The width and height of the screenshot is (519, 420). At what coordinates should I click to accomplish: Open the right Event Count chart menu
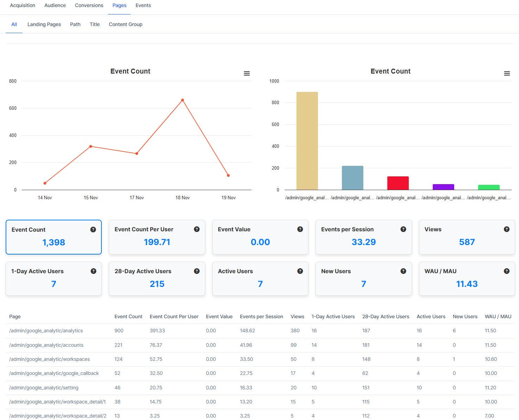pyautogui.click(x=507, y=73)
